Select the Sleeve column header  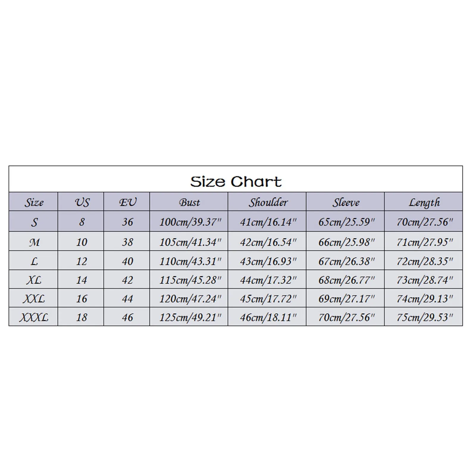click(x=346, y=202)
